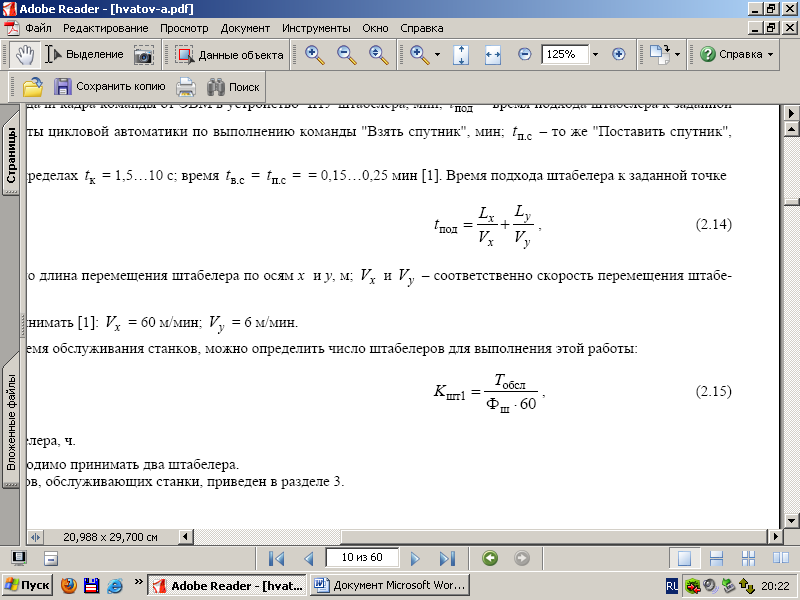The image size is (800, 600).
Task: Click the zoom tool beside dropdown arrow
Action: click(x=419, y=55)
